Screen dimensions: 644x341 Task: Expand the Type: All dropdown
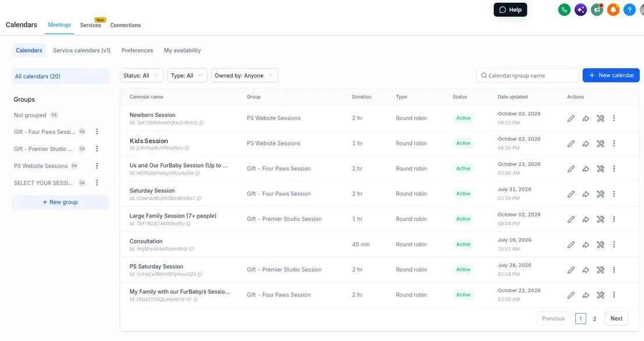coord(187,76)
